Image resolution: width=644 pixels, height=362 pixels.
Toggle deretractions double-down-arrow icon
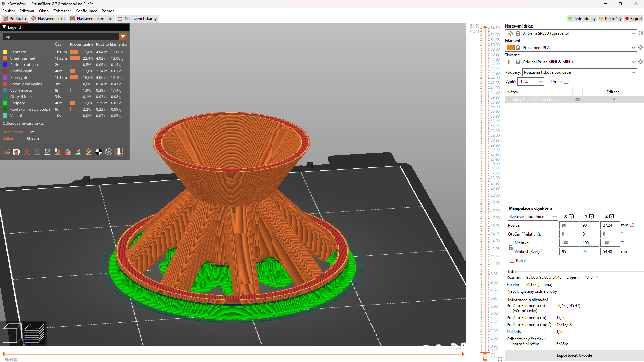[x=37, y=152]
